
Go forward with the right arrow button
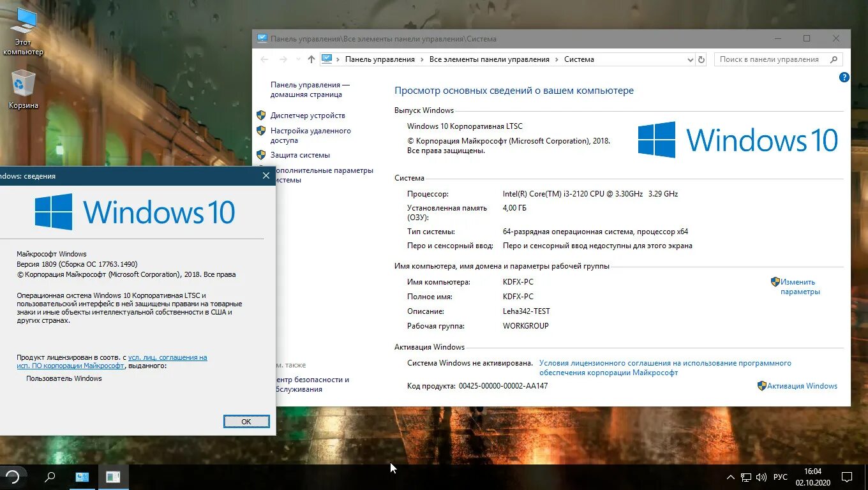[x=283, y=59]
